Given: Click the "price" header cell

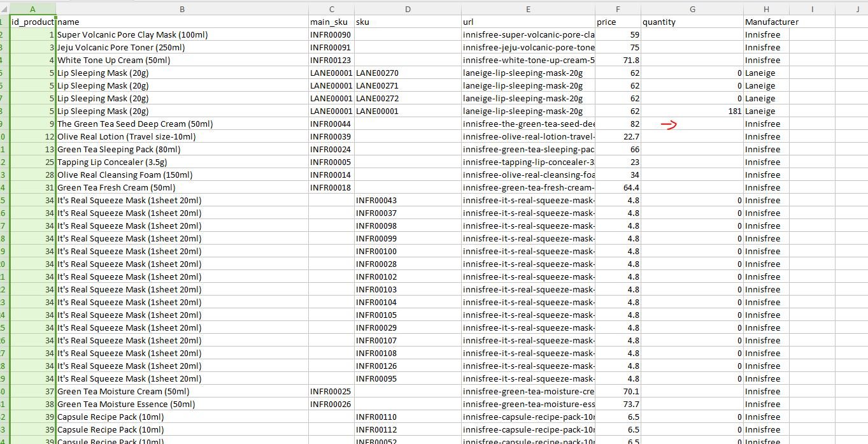Looking at the screenshot, I should click(618, 22).
